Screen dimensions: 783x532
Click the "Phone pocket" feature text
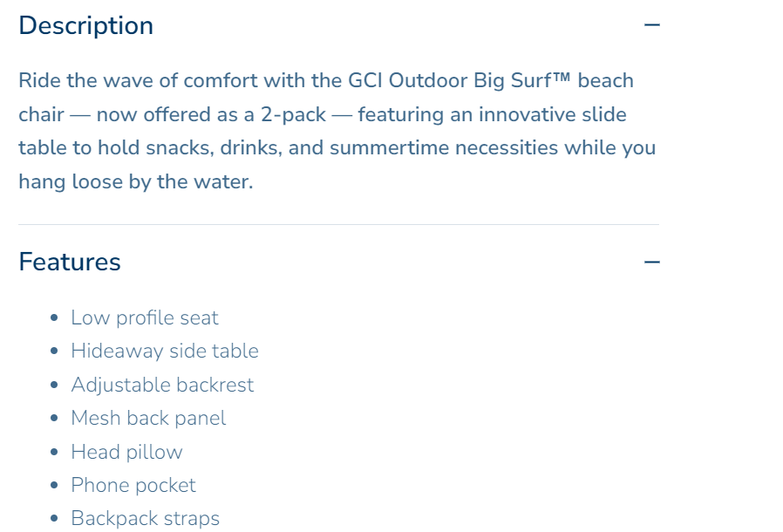point(133,485)
